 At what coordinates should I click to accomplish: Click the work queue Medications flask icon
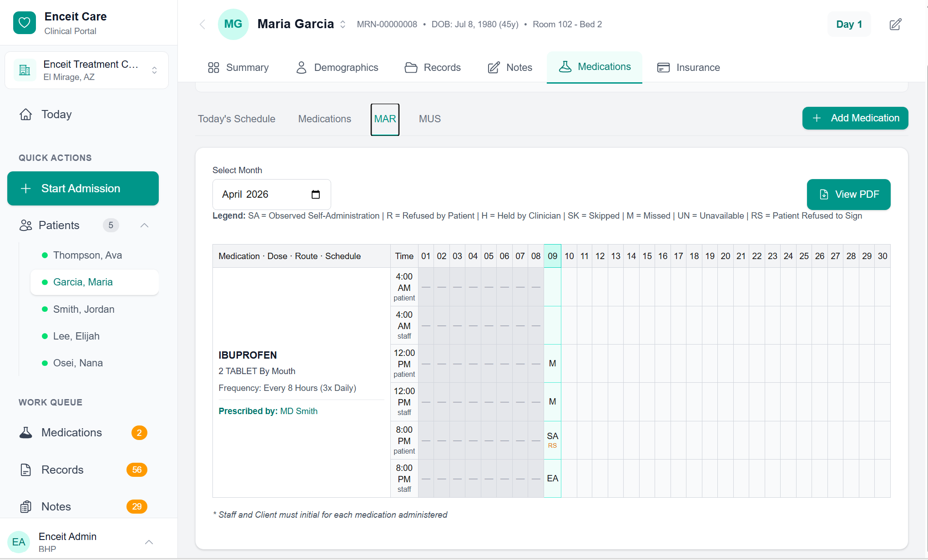pyautogui.click(x=26, y=432)
